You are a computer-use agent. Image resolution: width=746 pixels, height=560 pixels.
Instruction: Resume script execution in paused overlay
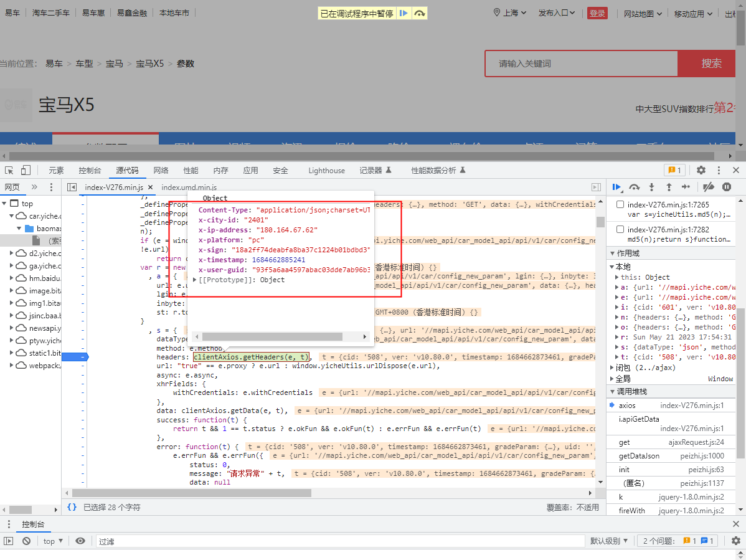coord(403,13)
